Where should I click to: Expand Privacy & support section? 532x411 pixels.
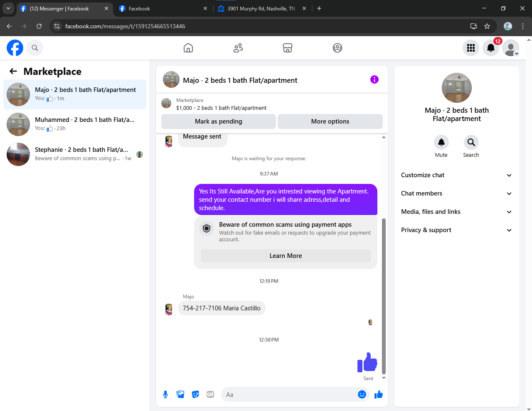(x=456, y=230)
